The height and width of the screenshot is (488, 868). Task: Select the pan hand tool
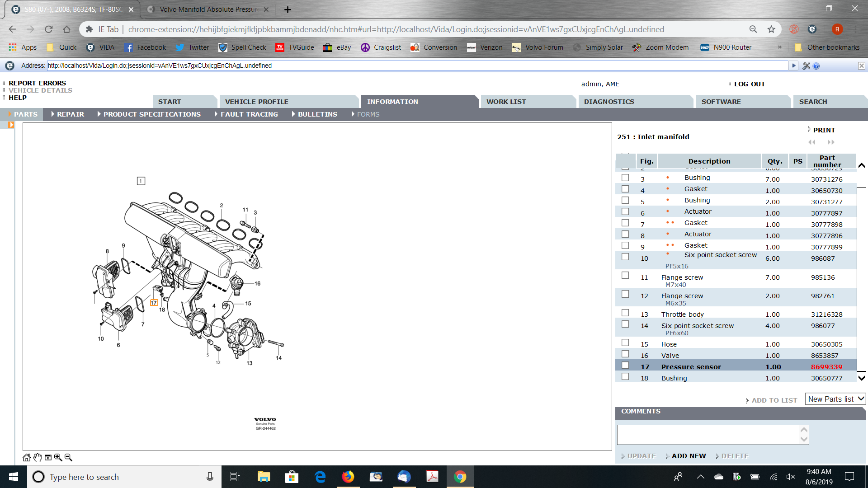click(x=38, y=457)
